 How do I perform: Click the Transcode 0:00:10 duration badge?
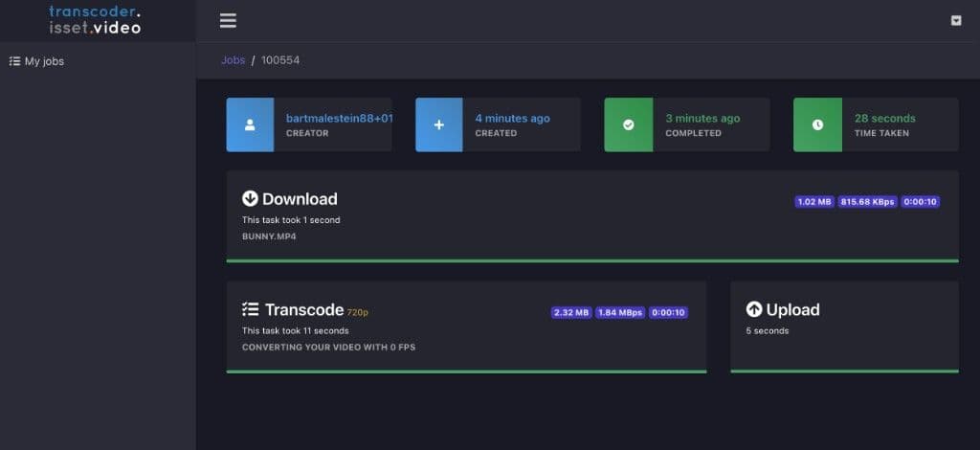coord(668,312)
